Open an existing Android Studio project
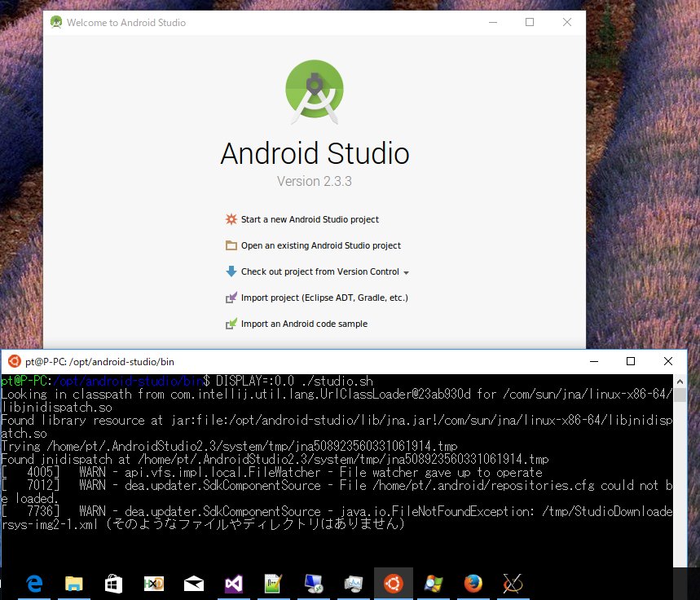Viewport: 700px width, 600px height. pos(320,245)
